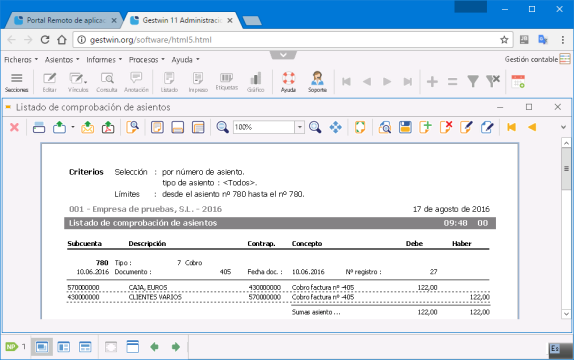This screenshot has height=360, width=574.
Task: Click the Es language indicator
Action: tap(555, 348)
